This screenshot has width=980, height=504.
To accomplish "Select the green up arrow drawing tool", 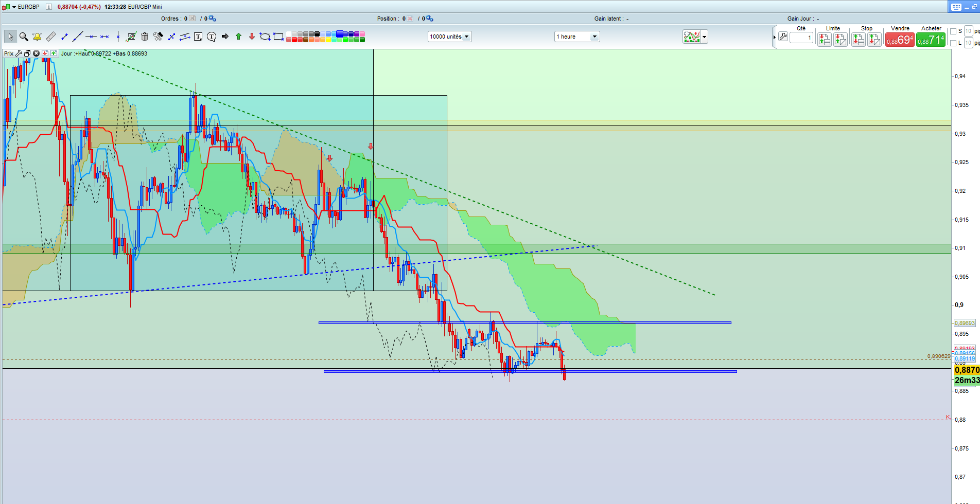I will (238, 37).
